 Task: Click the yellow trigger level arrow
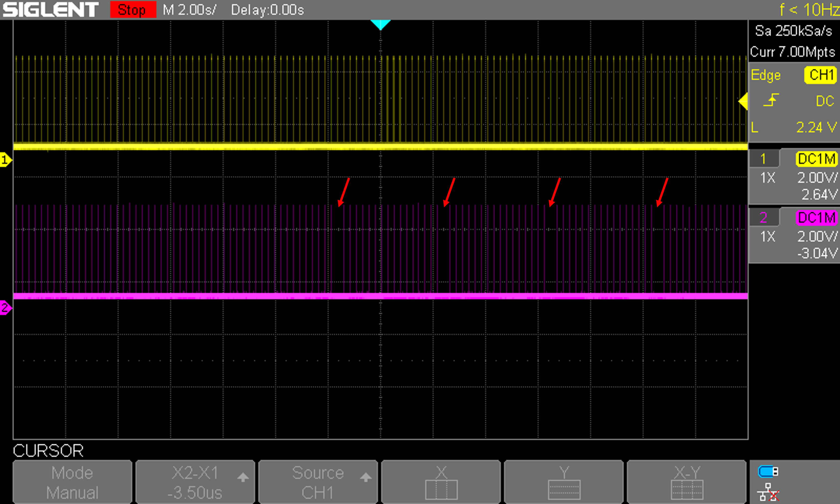(x=743, y=101)
